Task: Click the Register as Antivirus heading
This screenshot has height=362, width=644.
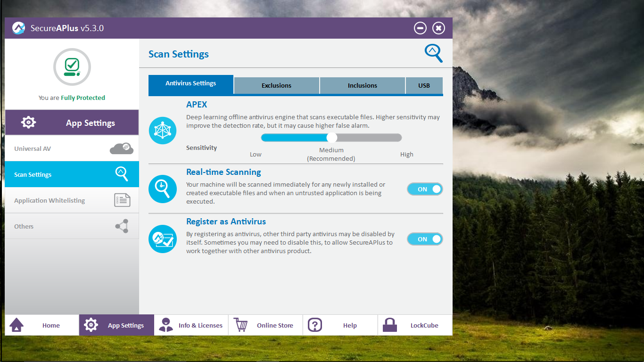Action: (226, 222)
